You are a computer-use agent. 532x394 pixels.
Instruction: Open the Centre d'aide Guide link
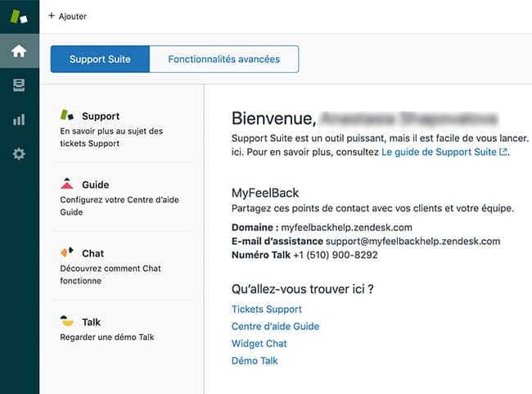[x=276, y=326]
